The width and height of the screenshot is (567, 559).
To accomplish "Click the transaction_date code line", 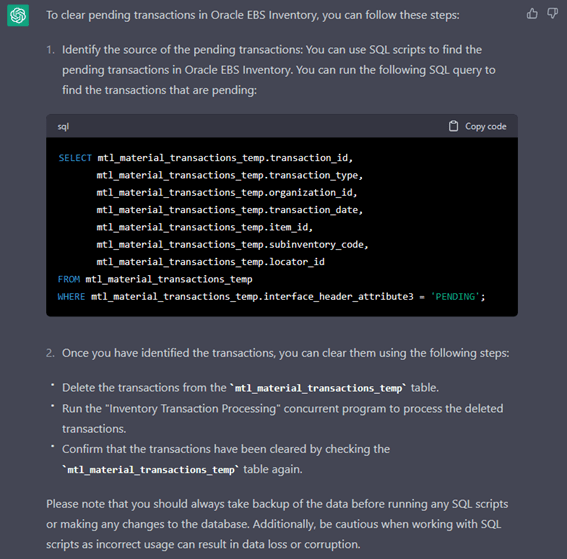I will click(x=229, y=210).
